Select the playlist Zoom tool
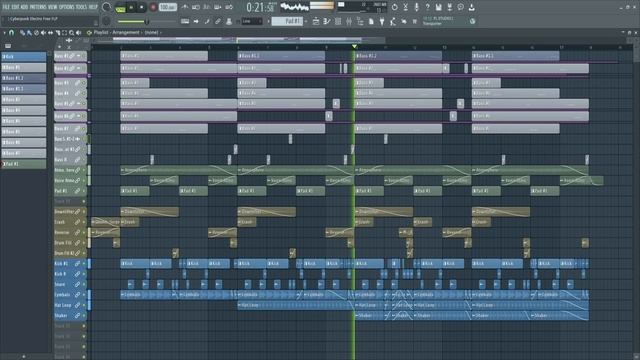Image resolution: width=640 pixels, height=360 pixels. [71, 33]
